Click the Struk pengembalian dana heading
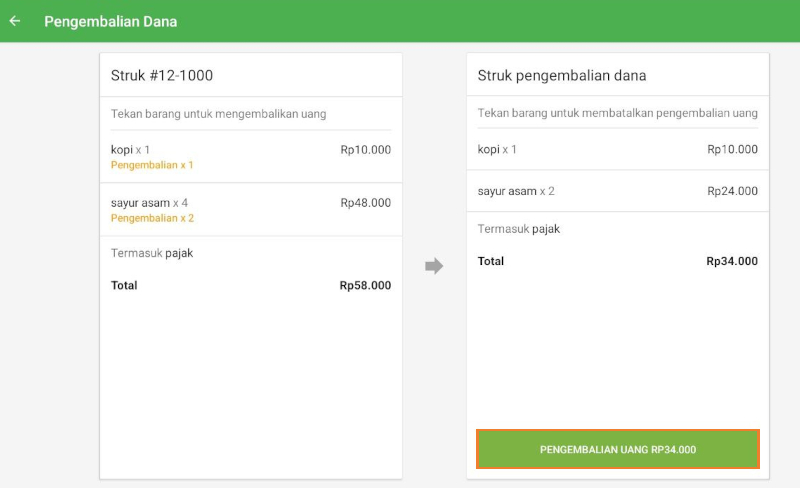This screenshot has height=488, width=800. 562,76
